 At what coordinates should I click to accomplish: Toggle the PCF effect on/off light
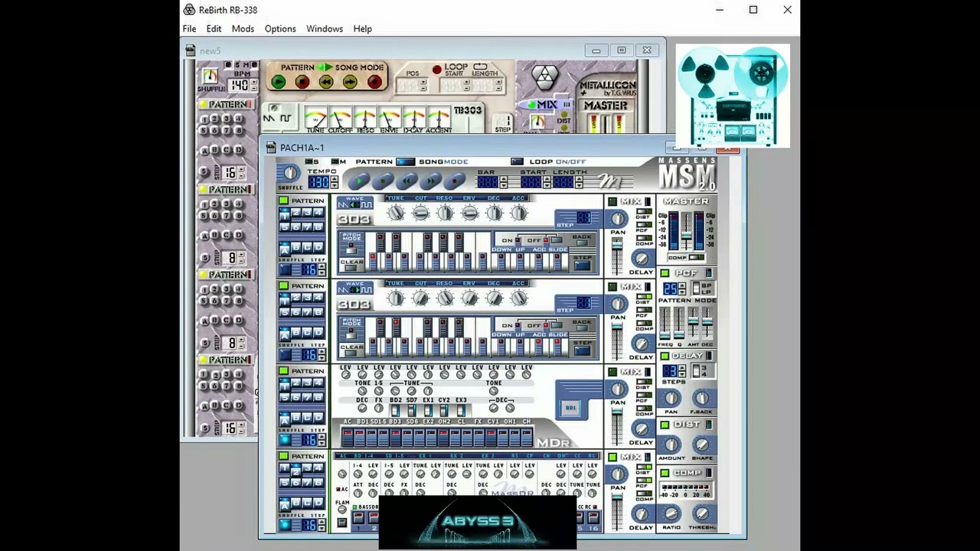[x=665, y=273]
